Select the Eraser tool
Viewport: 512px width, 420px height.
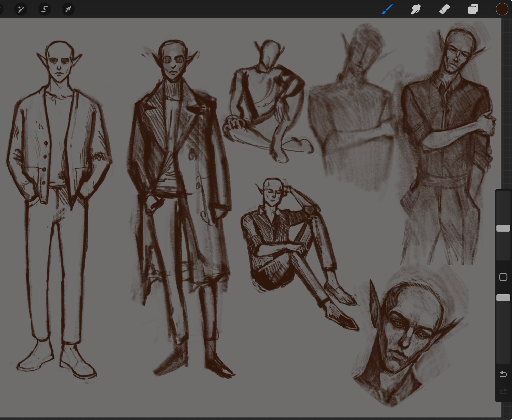pyautogui.click(x=445, y=9)
